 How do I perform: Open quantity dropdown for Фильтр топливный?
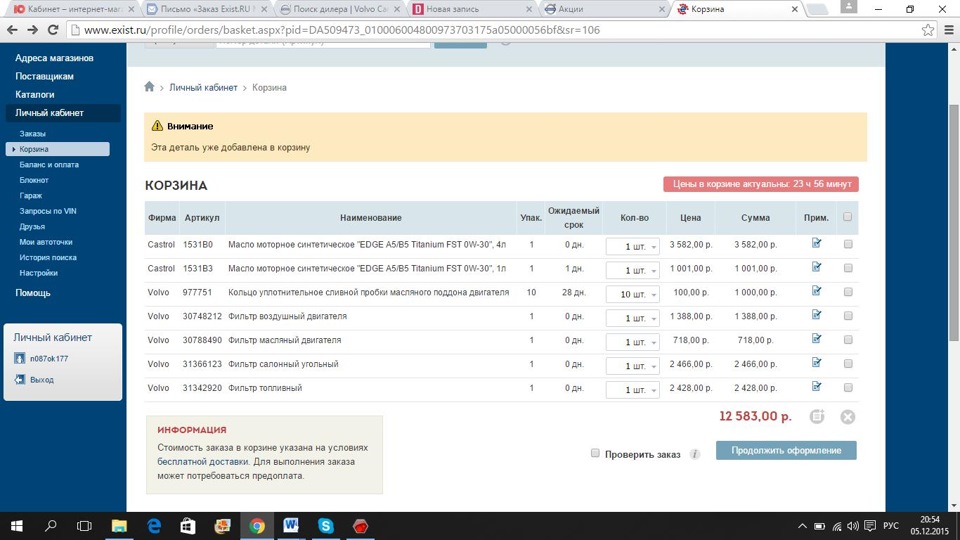(x=632, y=389)
